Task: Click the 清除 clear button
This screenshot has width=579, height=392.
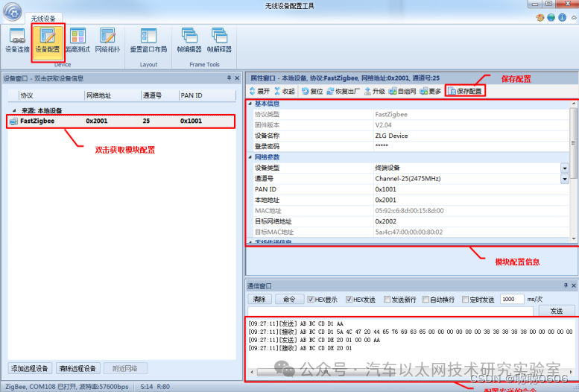Action: click(x=259, y=300)
